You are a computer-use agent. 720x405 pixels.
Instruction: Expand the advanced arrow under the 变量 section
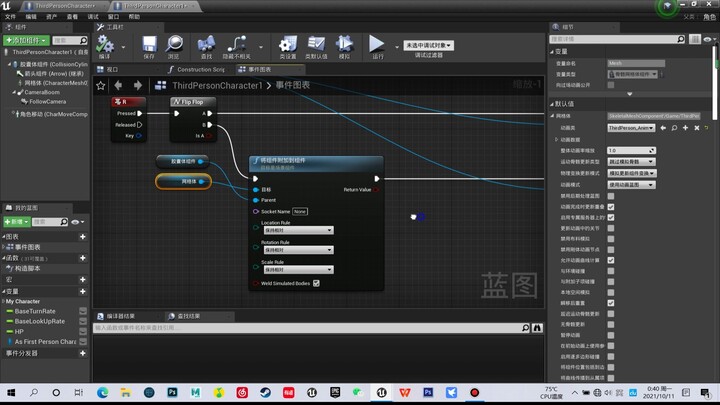coord(630,94)
